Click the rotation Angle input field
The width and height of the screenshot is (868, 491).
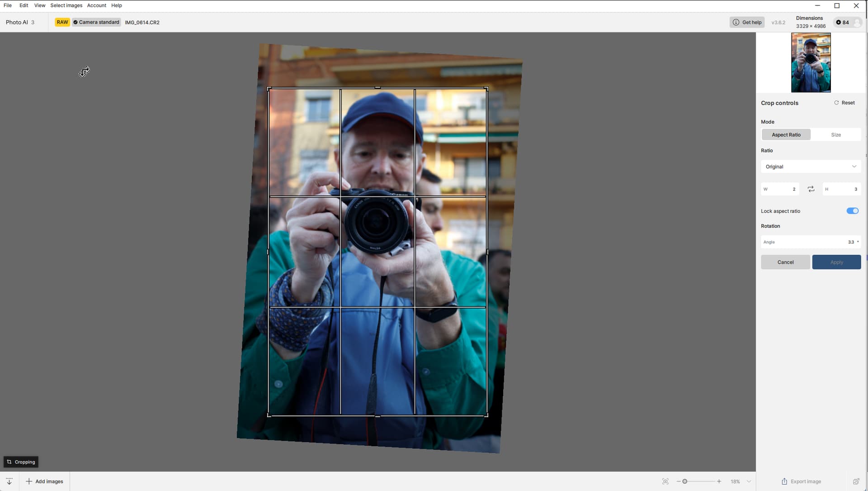810,242
